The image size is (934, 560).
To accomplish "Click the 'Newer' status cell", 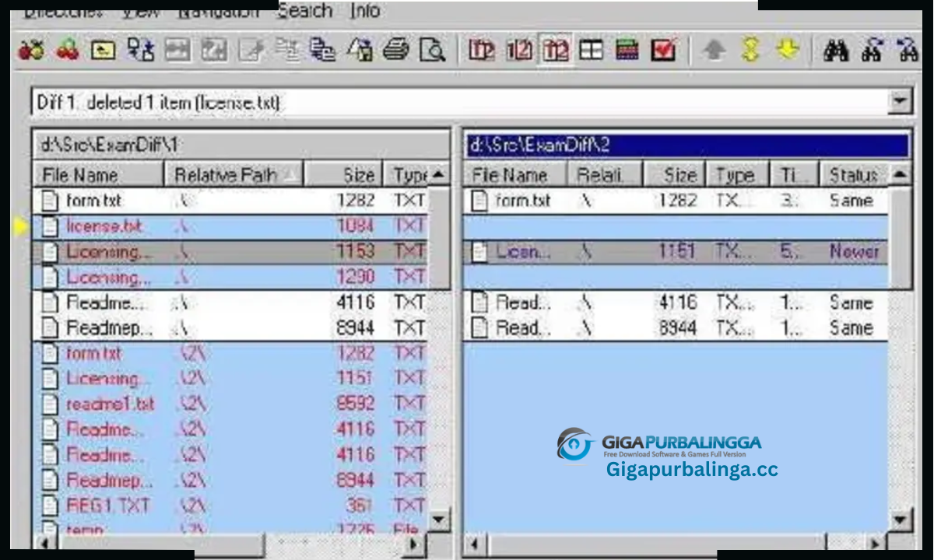I will [x=854, y=252].
